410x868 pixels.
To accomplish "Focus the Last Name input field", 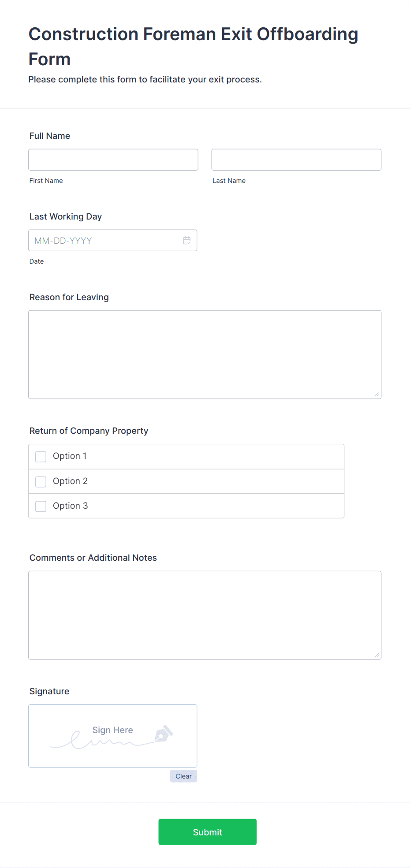I will pyautogui.click(x=296, y=160).
